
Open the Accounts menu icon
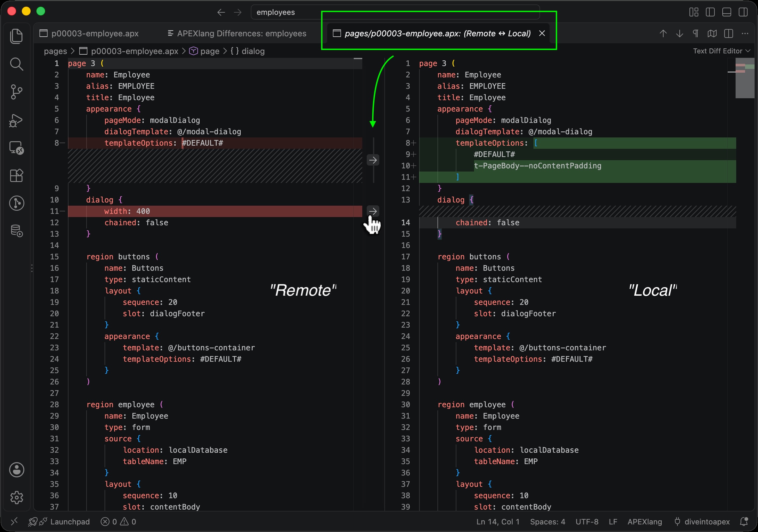point(16,469)
